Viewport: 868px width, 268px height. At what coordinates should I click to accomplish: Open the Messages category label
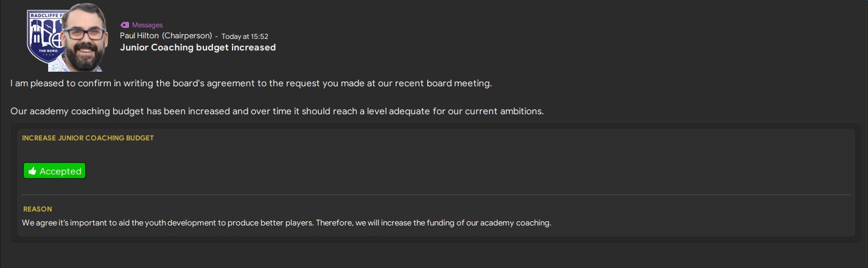[147, 25]
